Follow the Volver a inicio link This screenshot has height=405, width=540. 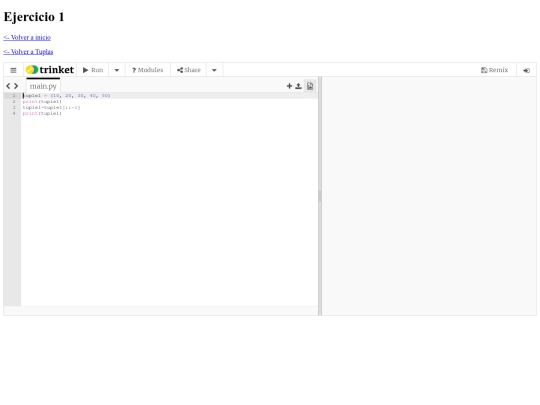[x=27, y=38]
